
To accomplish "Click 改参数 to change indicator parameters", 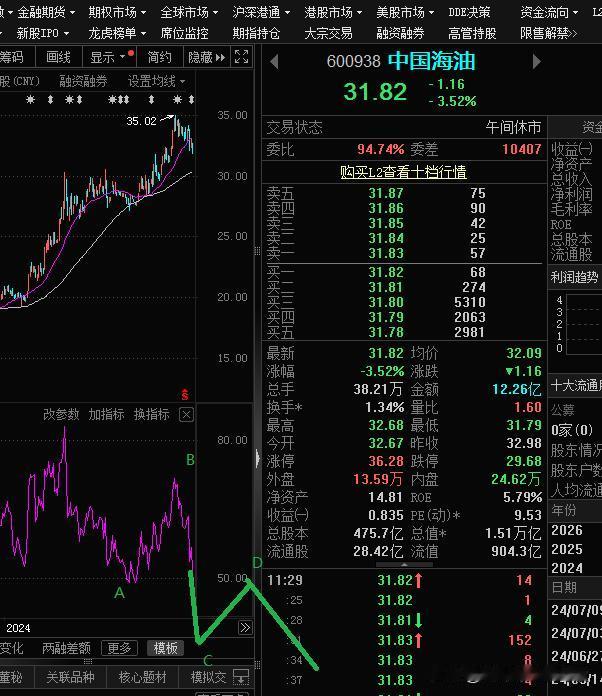I will click(61, 415).
